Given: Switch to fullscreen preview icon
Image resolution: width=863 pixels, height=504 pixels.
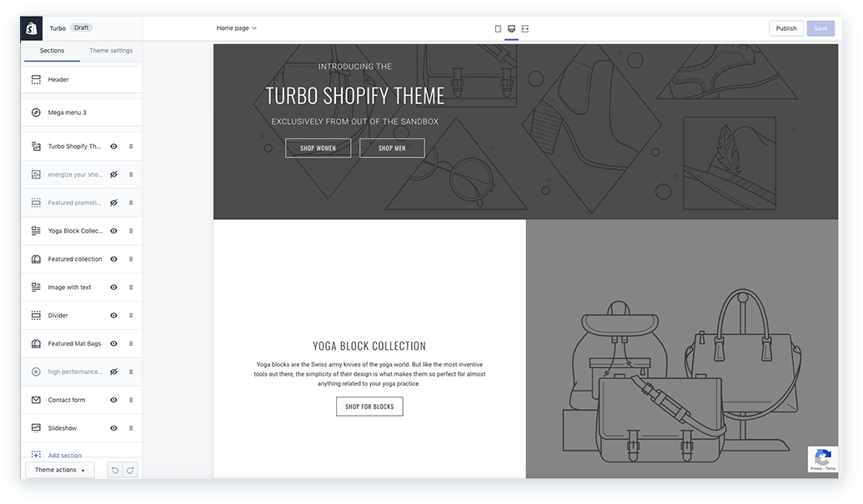Looking at the screenshot, I should click(525, 28).
